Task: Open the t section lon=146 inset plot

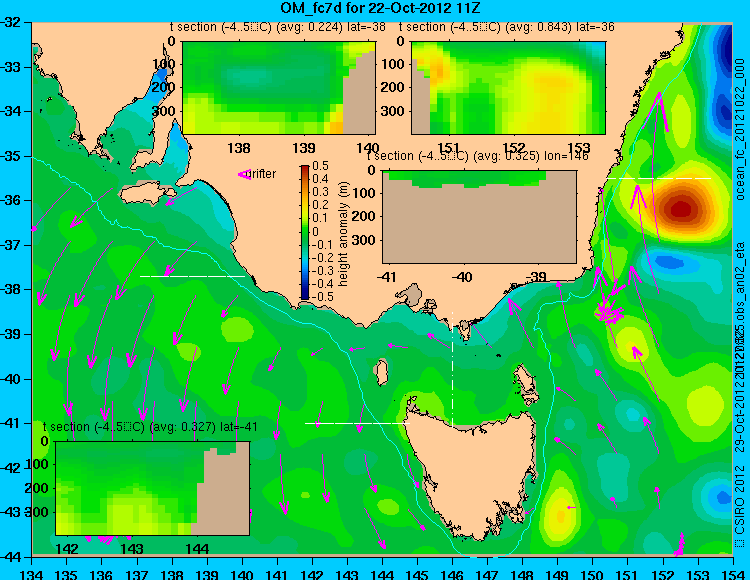Action: pyautogui.click(x=479, y=217)
